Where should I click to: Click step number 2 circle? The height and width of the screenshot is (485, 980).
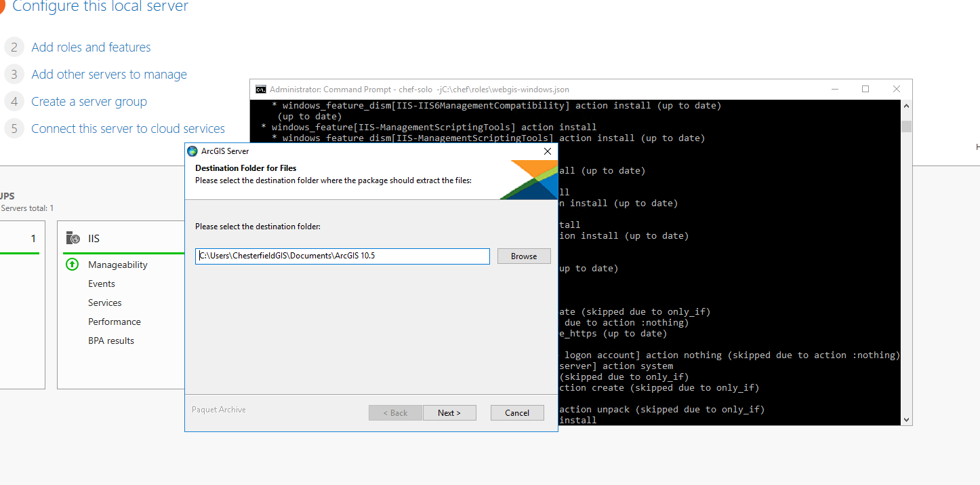(x=14, y=47)
